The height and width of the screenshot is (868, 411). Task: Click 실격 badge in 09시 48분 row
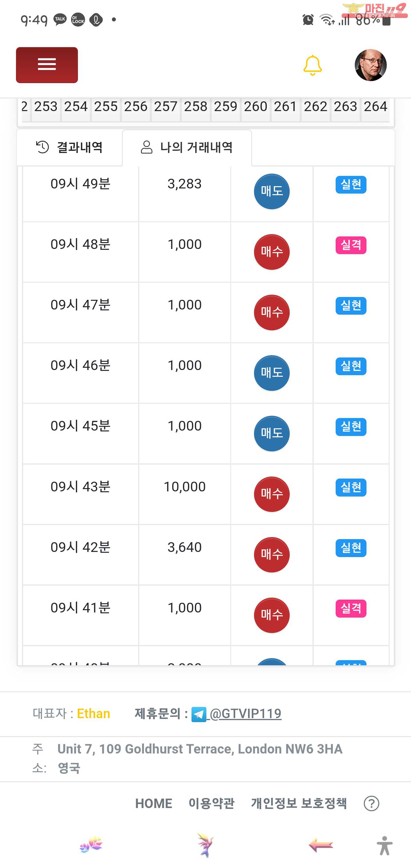[351, 245]
